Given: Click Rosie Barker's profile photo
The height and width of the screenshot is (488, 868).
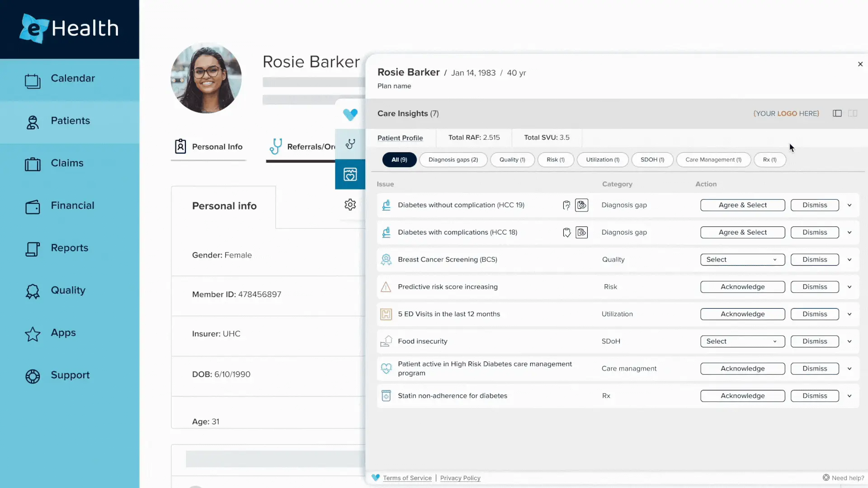Looking at the screenshot, I should pyautogui.click(x=206, y=79).
